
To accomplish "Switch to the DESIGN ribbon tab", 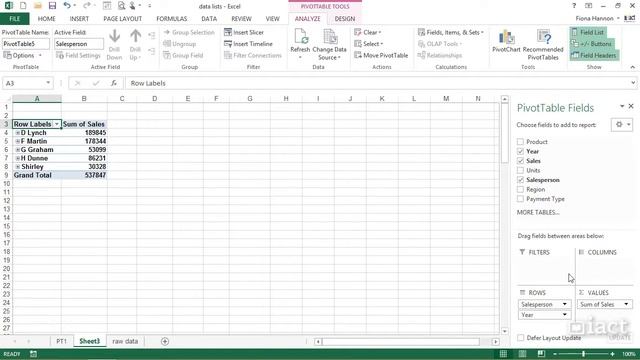I will 344,19.
